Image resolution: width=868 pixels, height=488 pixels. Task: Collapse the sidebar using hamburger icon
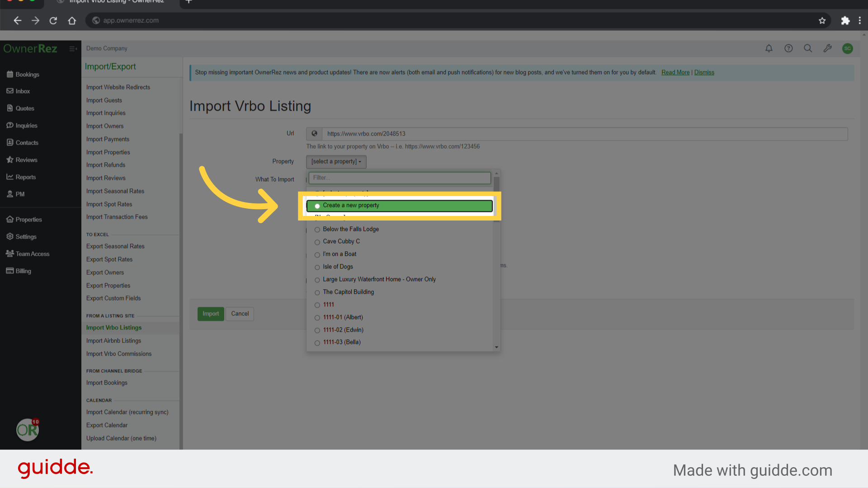click(x=73, y=49)
